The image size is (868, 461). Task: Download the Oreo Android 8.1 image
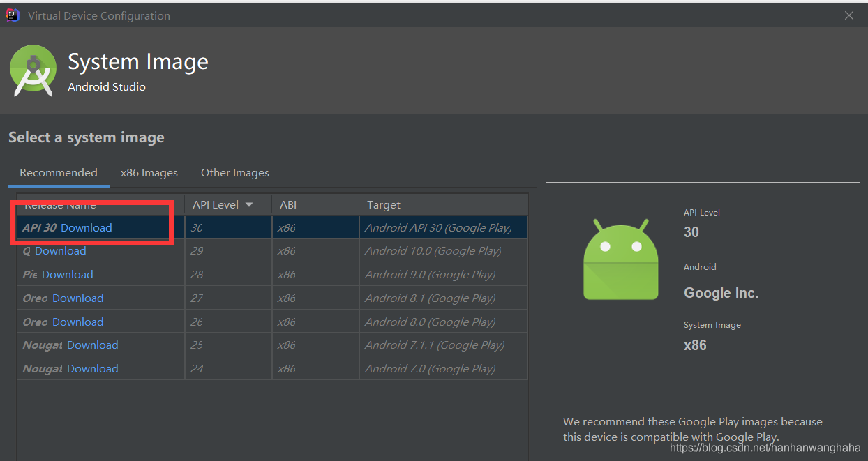point(77,298)
